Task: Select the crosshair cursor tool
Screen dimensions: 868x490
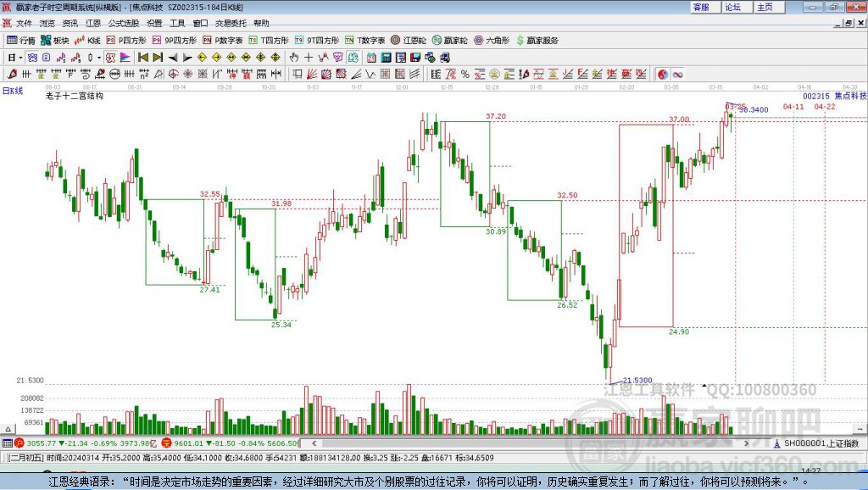Action: pyautogui.click(x=309, y=57)
